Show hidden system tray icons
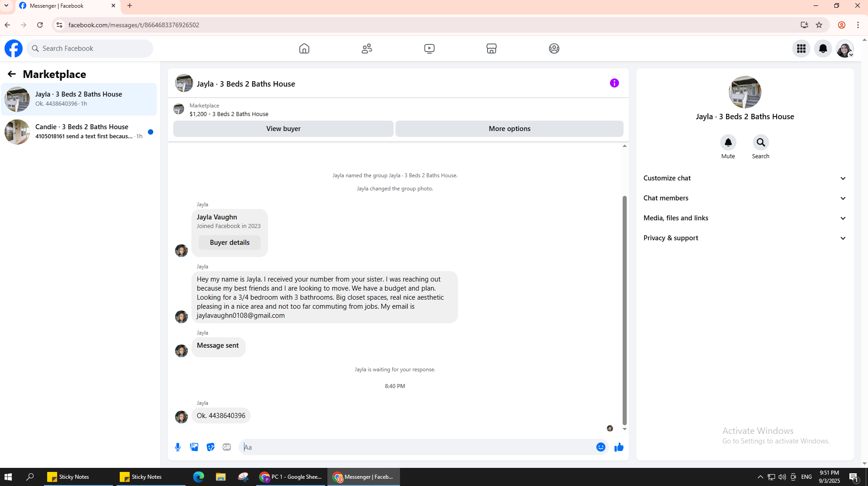The image size is (868, 486). click(761, 477)
